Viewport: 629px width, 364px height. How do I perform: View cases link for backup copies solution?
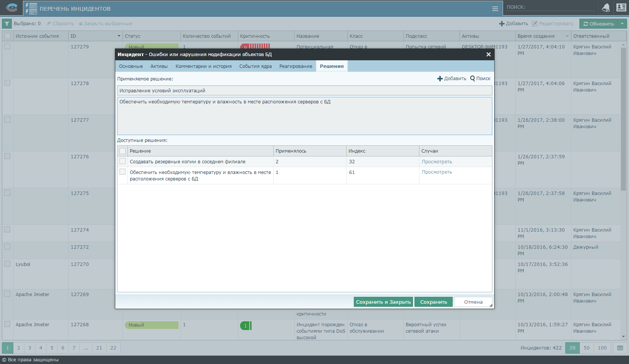(x=437, y=162)
